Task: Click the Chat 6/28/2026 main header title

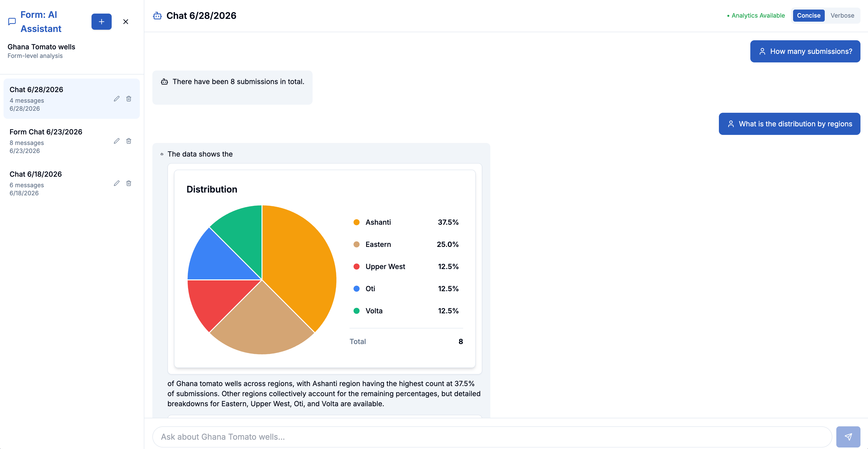Action: [x=201, y=16]
